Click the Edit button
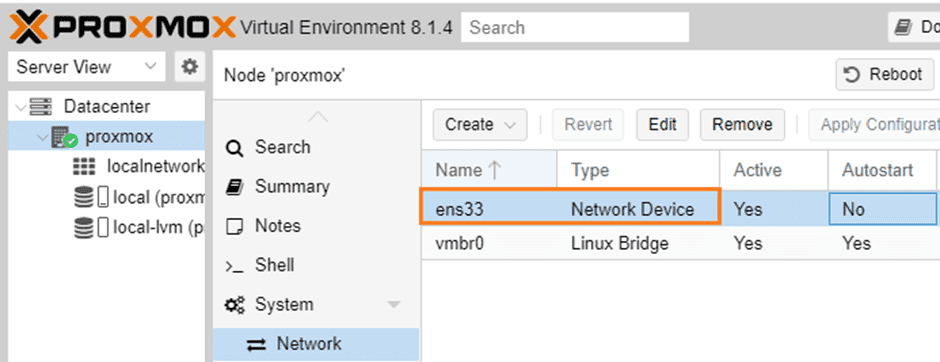This screenshot has height=362, width=940. pos(662,125)
